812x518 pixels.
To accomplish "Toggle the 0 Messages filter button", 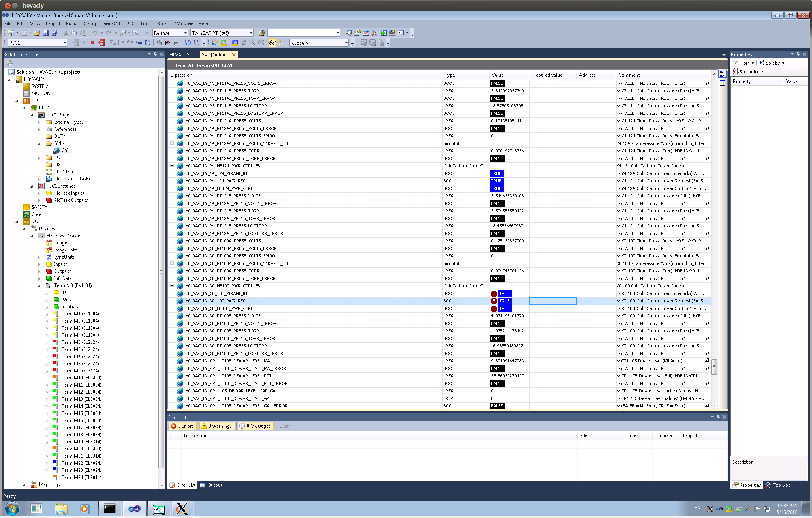I will (x=255, y=426).
